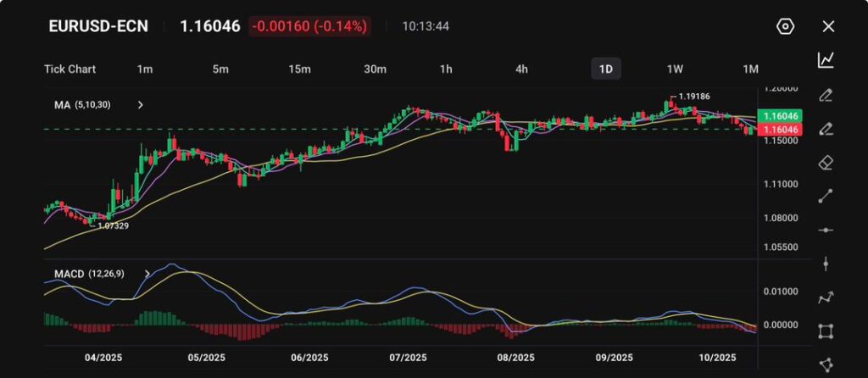
Task: Select the vertical line tool
Action: 826,264
